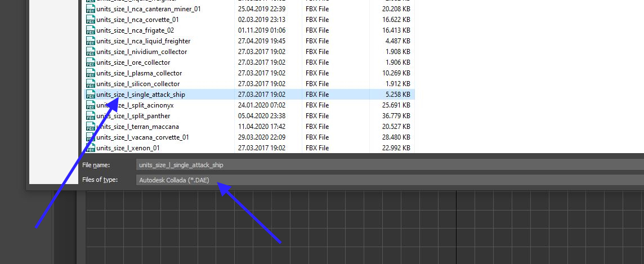Pick the file icon for units_size_l_plasma_collector

(x=90, y=73)
